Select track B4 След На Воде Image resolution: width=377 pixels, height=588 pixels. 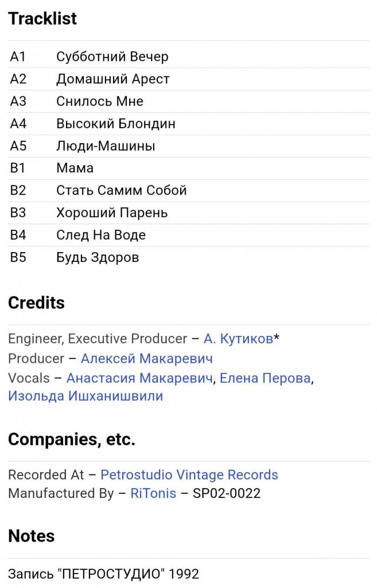pos(188,235)
